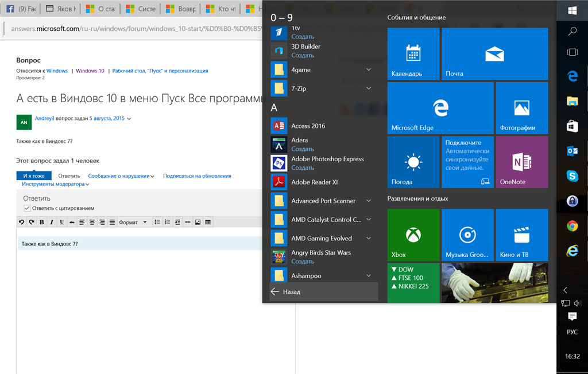Viewport: 588px width, 374px height.
Task: Expand AMD Gaming Evolved folder
Action: tap(323, 239)
